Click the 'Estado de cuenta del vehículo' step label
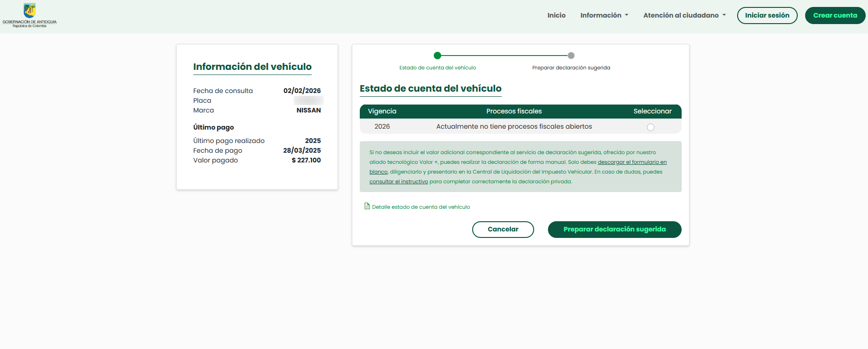Viewport: 868px width, 349px height. 437,68
